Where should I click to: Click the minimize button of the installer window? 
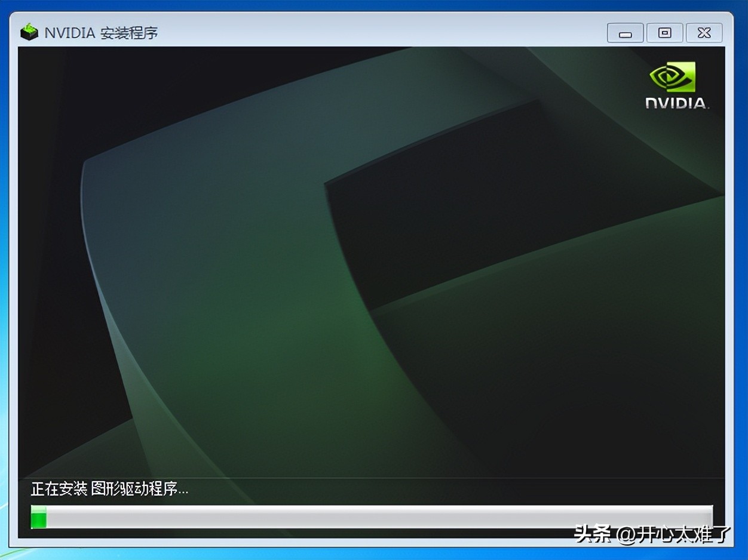point(624,33)
